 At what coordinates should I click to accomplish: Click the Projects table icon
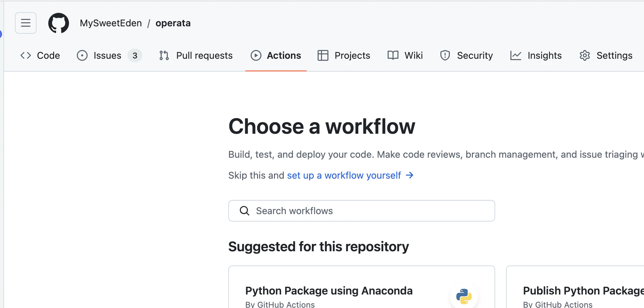click(323, 55)
